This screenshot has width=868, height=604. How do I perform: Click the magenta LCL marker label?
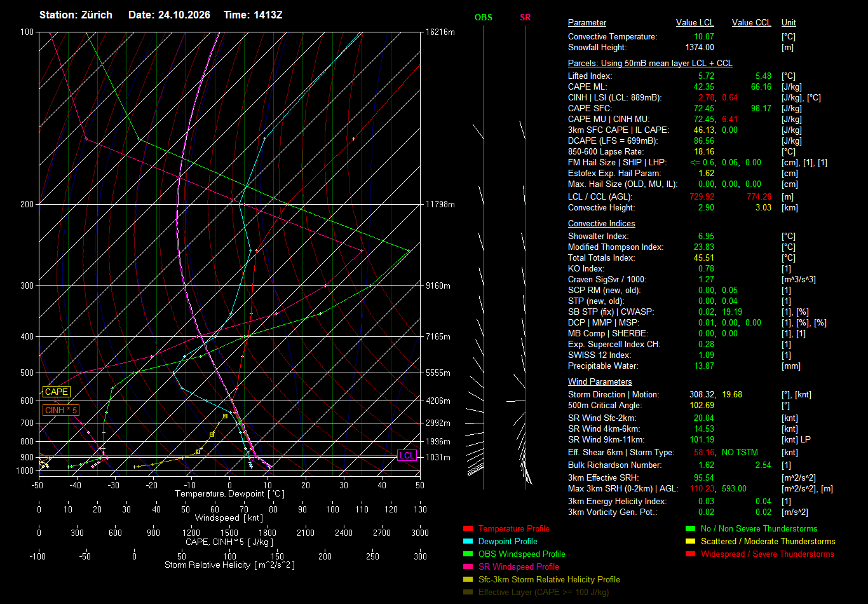pyautogui.click(x=407, y=455)
